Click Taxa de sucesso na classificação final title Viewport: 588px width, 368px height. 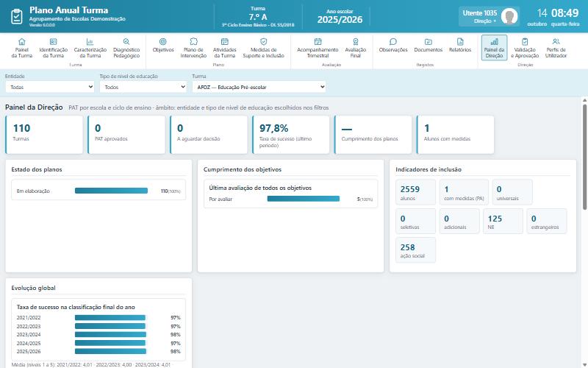pyautogui.click(x=76, y=307)
